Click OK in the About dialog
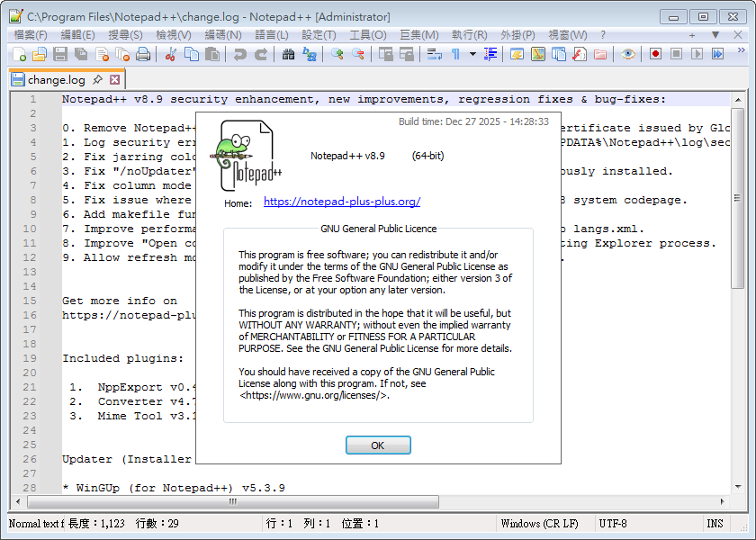The image size is (756, 540). 378,445
